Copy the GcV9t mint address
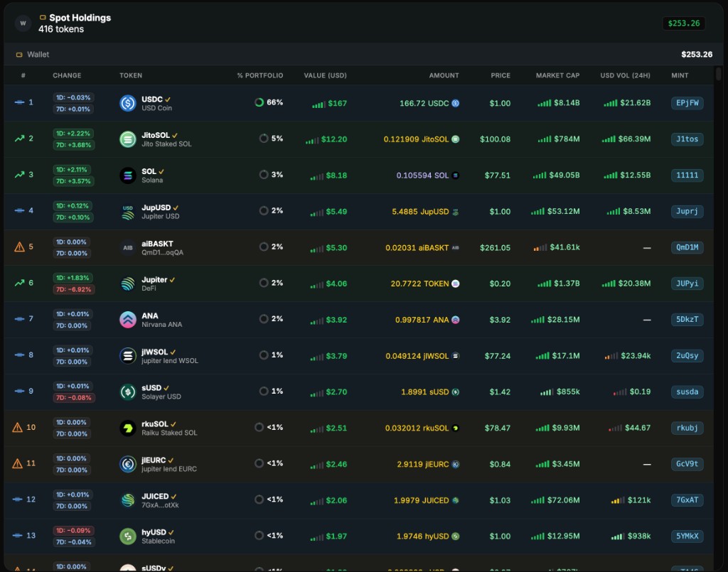Screen dimensions: 728x572 click(687, 464)
